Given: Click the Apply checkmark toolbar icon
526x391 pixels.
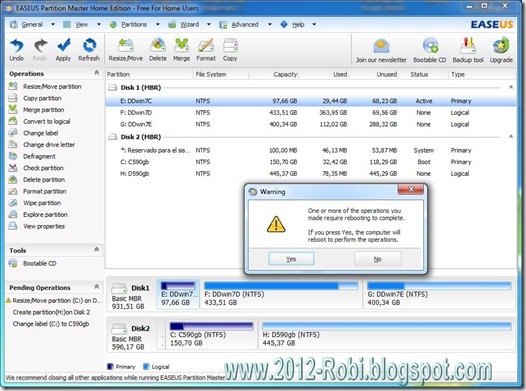Looking at the screenshot, I should point(63,45).
